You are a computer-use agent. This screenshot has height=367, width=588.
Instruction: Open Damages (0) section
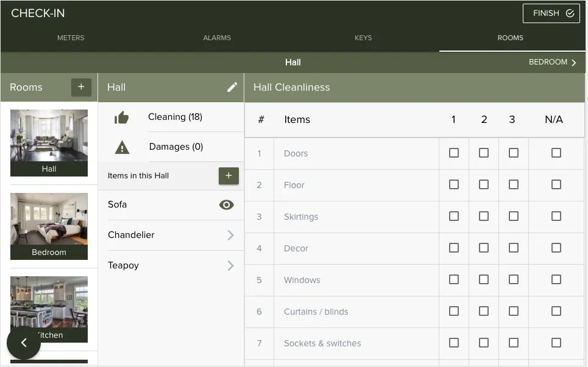[176, 147]
